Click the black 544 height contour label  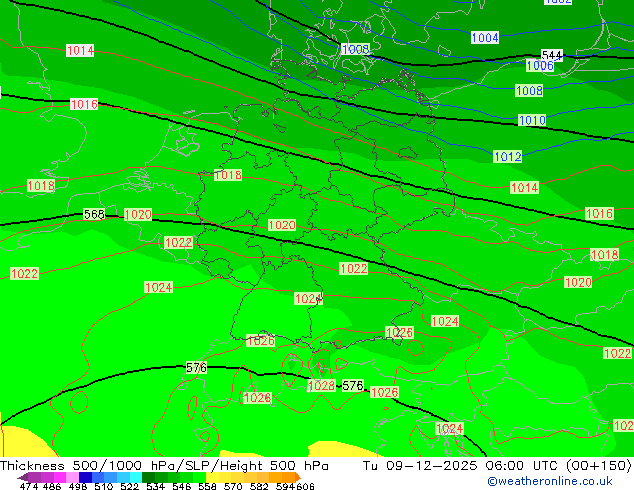552,55
